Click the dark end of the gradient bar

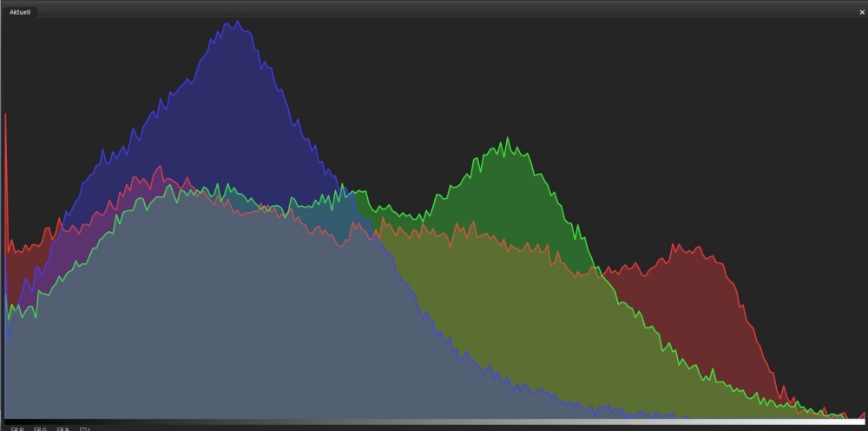[x=13, y=422]
